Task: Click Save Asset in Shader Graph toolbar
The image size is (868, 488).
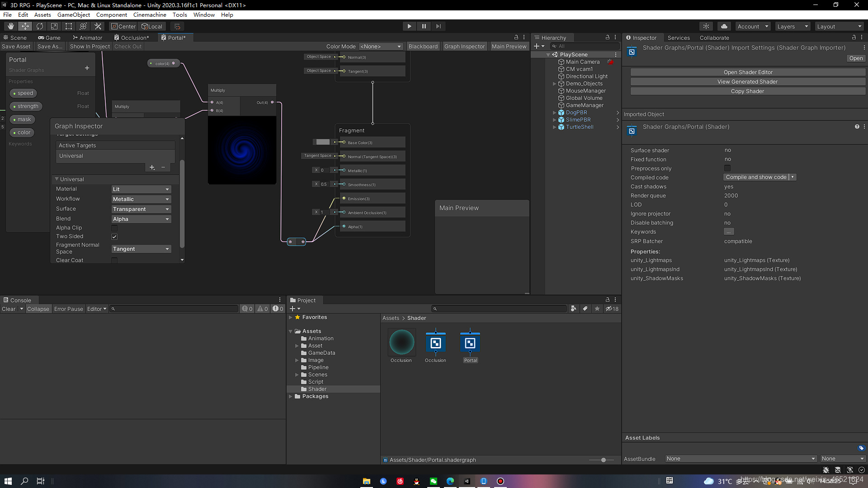Action: pyautogui.click(x=16, y=46)
